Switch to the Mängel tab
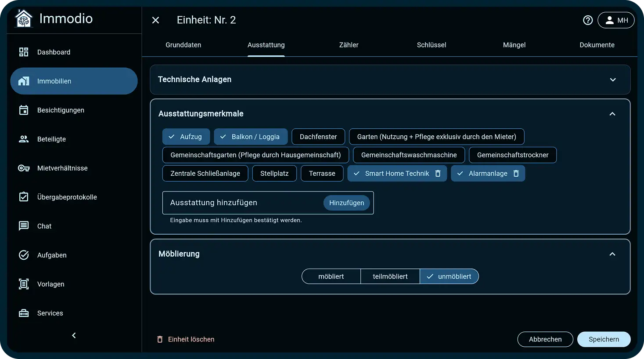The width and height of the screenshot is (644, 359). point(514,45)
